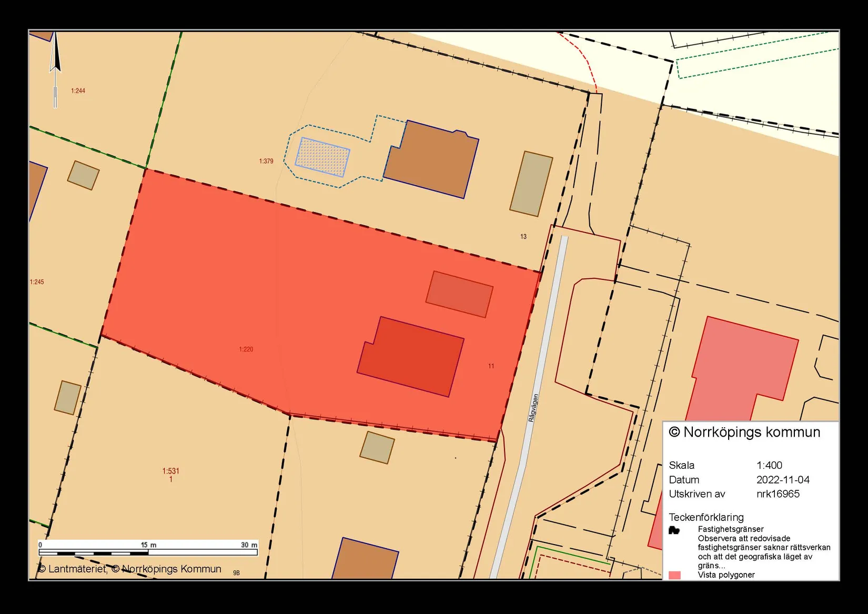The height and width of the screenshot is (614, 868).
Task: Click the "Utskriven av" label
Action: pos(697,494)
